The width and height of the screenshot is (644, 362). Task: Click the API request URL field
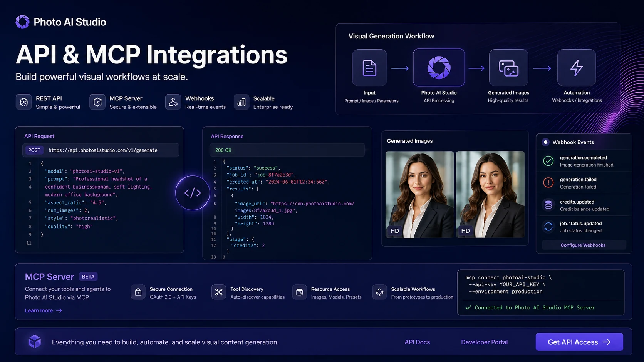pos(101,150)
